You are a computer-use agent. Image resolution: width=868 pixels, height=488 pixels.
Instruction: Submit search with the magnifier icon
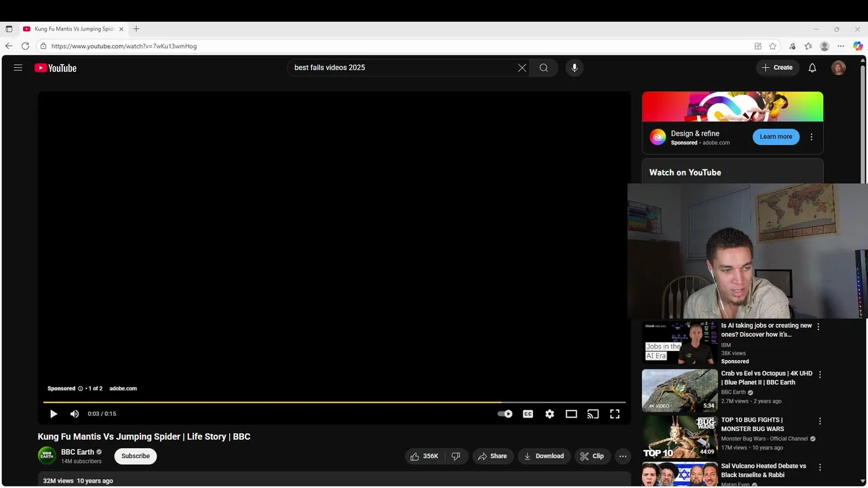tap(544, 68)
